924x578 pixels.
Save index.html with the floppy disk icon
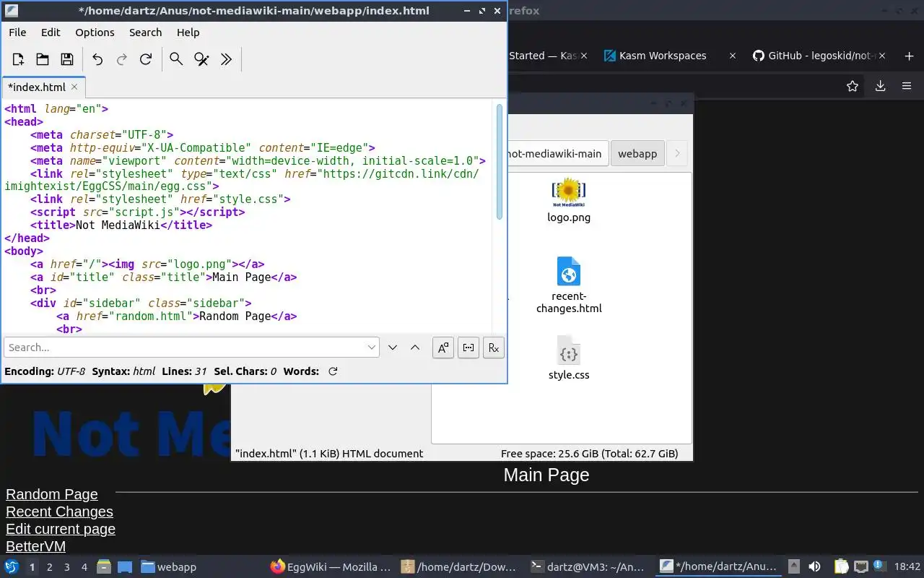point(66,59)
